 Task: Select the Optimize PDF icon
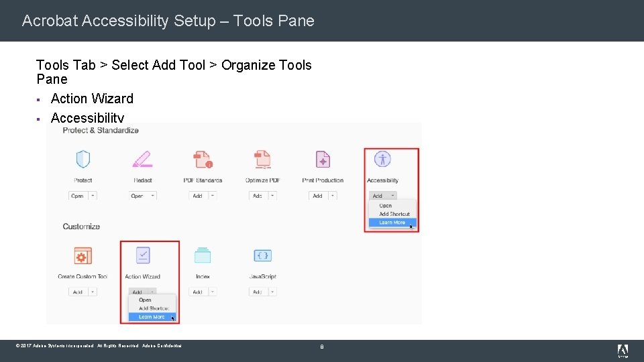262,160
